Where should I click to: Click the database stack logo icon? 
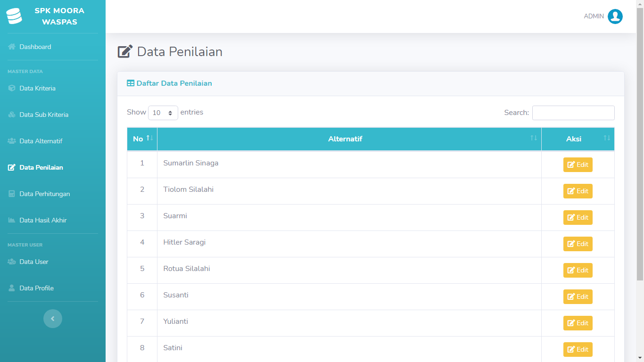click(x=14, y=16)
